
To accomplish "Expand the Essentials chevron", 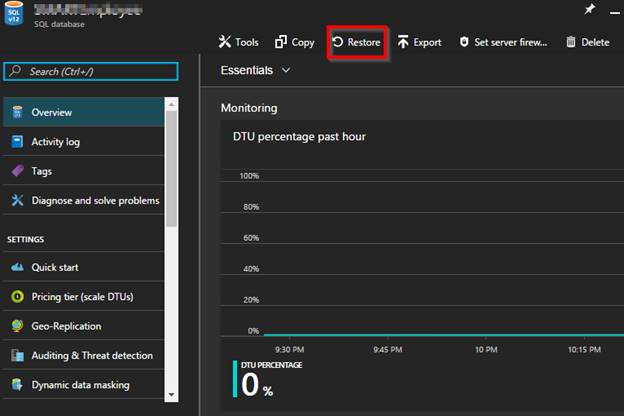I will point(286,71).
